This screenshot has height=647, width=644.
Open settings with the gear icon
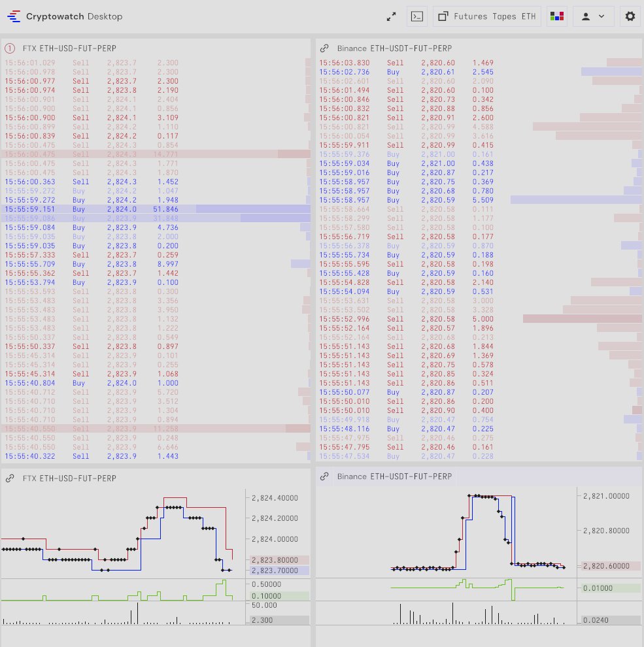630,16
